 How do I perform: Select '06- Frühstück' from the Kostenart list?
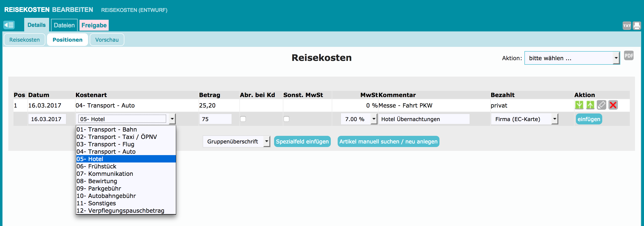pos(97,166)
